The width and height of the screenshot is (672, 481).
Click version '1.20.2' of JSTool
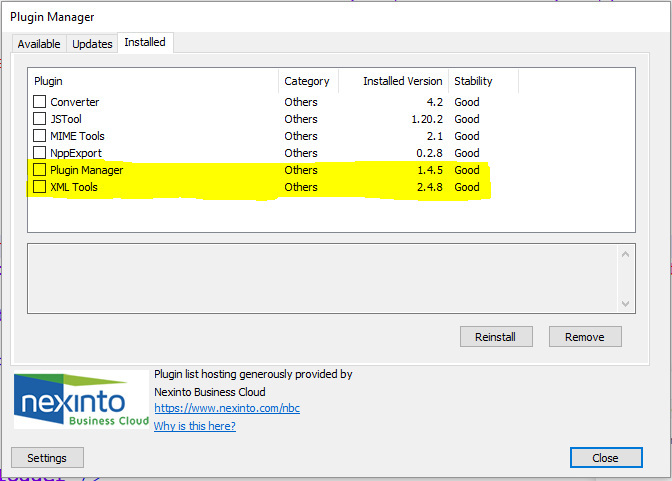click(x=427, y=119)
